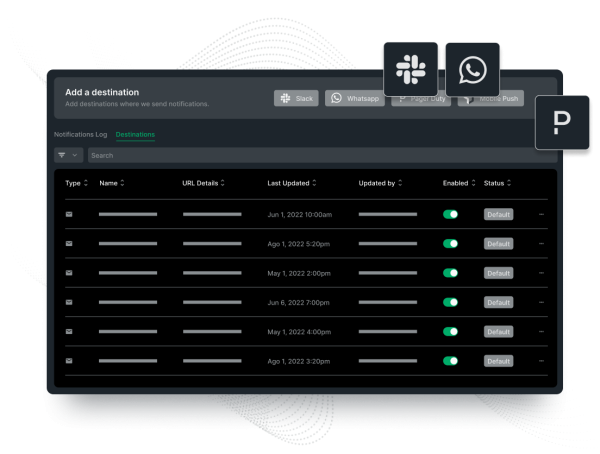Turn off the switch in Ago 1, 2022 3:20pm row
Screen dimensions: 600x454
[x=450, y=361]
